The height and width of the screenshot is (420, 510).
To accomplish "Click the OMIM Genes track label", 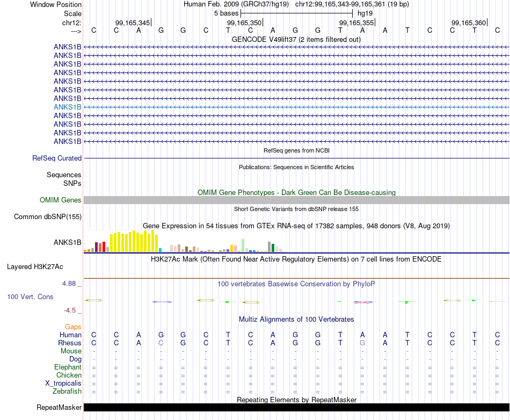I will [60, 200].
